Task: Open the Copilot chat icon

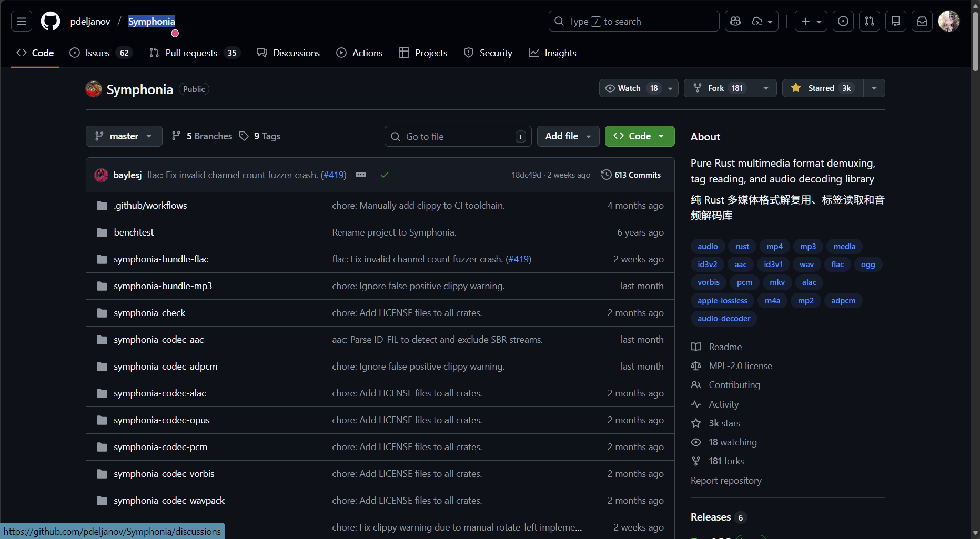Action: pos(735,22)
